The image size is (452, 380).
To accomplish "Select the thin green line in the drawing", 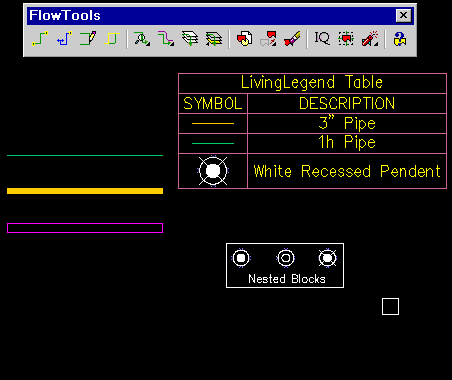I will (85, 156).
